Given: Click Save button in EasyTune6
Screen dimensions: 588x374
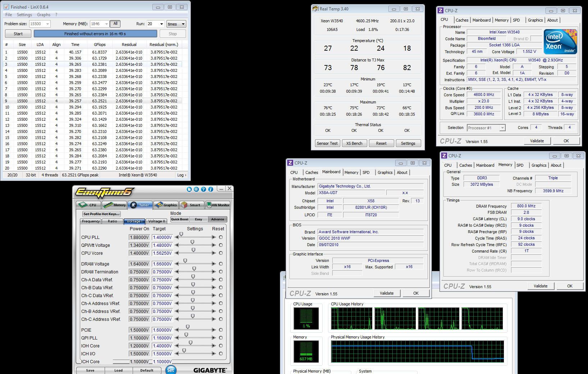Looking at the screenshot, I should click(90, 370).
